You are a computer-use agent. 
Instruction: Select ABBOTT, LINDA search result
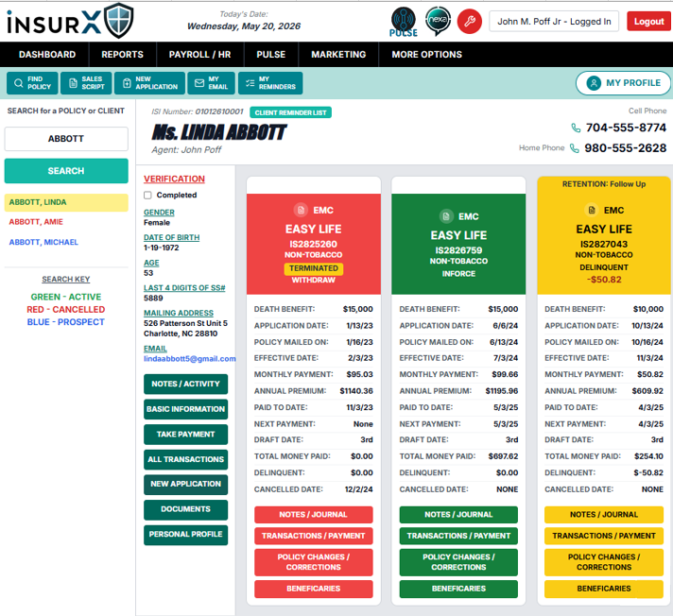(66, 202)
